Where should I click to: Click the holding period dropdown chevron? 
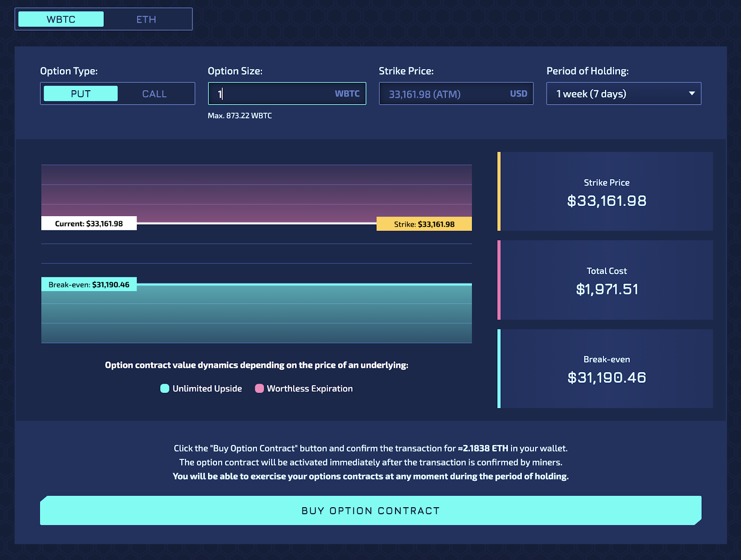(x=692, y=93)
